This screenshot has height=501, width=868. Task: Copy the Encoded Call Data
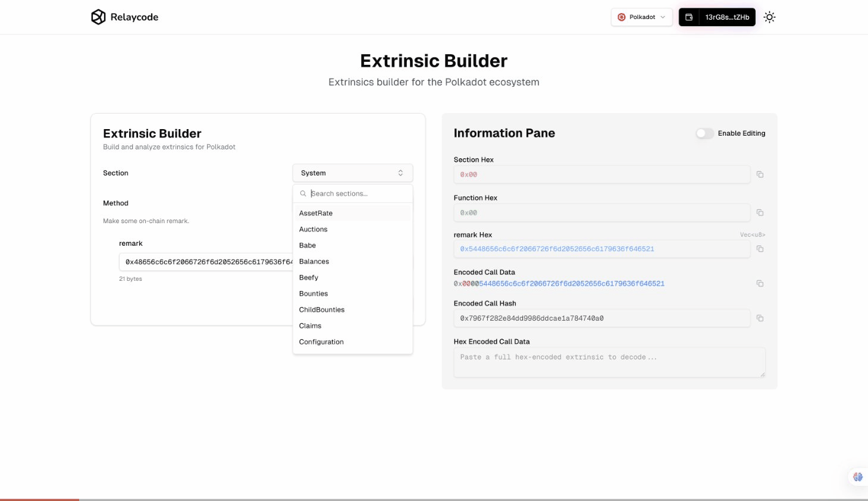coord(760,283)
